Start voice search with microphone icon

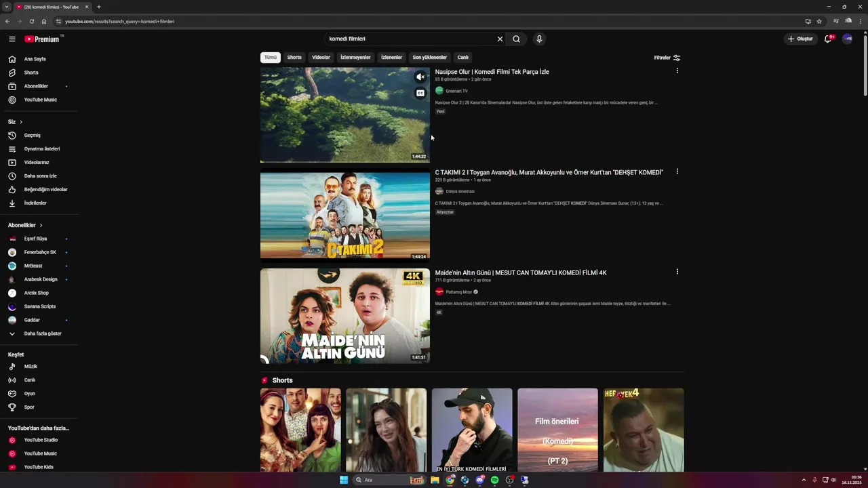click(x=539, y=39)
